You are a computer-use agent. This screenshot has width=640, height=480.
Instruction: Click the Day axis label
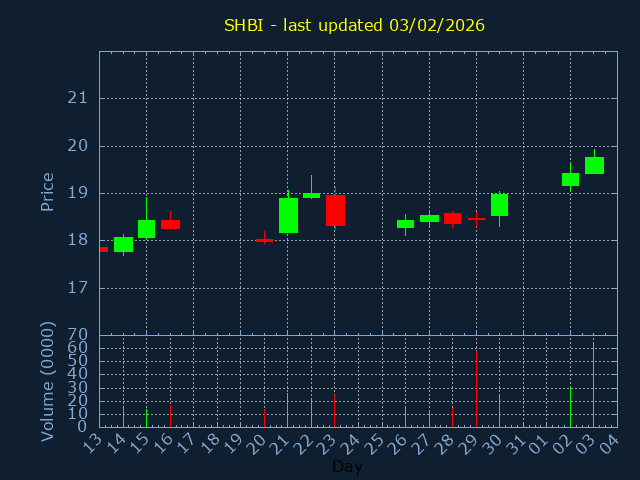(347, 467)
